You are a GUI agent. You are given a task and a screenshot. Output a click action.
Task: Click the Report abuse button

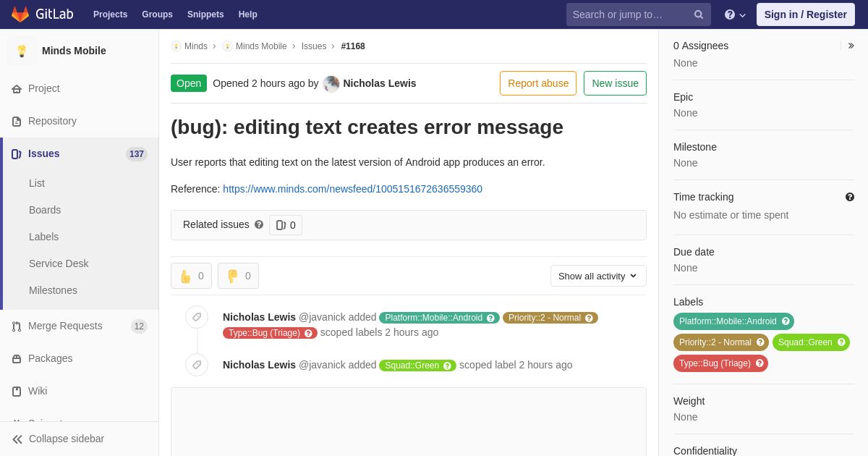[538, 83]
